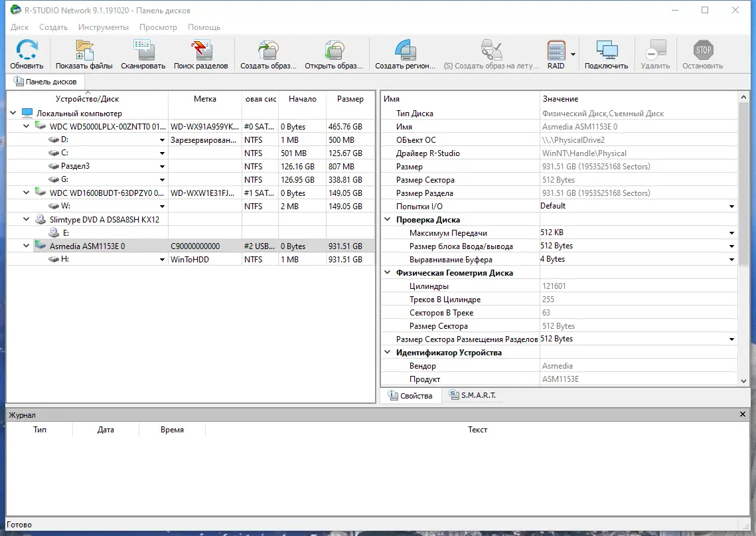Open the Диск menu
This screenshot has height=536, width=756.
(x=19, y=27)
